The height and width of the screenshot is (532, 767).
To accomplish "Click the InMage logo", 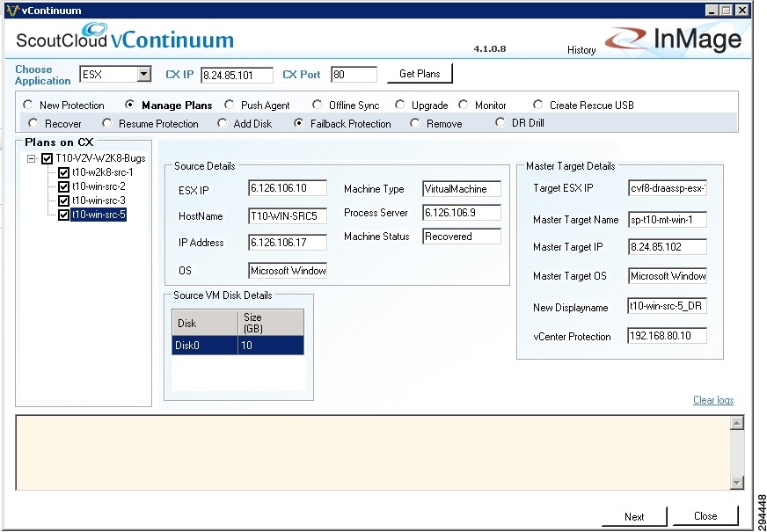I will point(674,39).
